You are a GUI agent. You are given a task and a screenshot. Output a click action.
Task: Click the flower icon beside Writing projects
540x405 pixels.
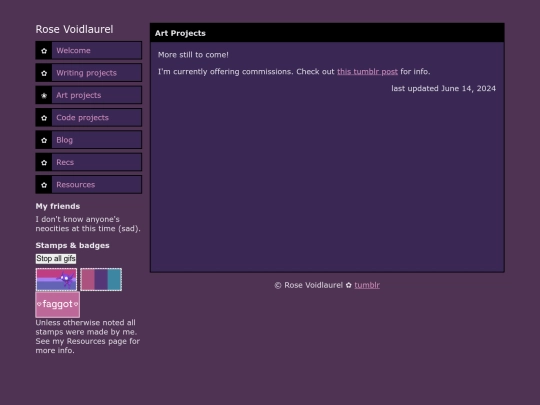pos(44,73)
